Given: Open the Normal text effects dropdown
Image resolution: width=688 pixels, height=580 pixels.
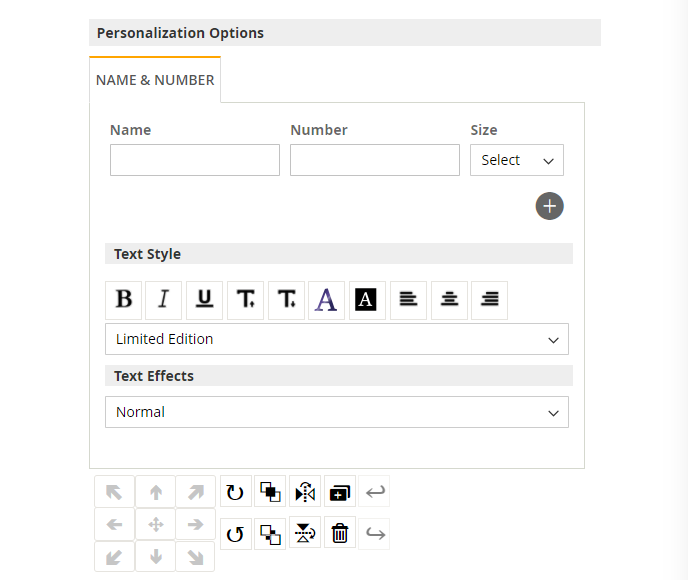Looking at the screenshot, I should click(336, 412).
